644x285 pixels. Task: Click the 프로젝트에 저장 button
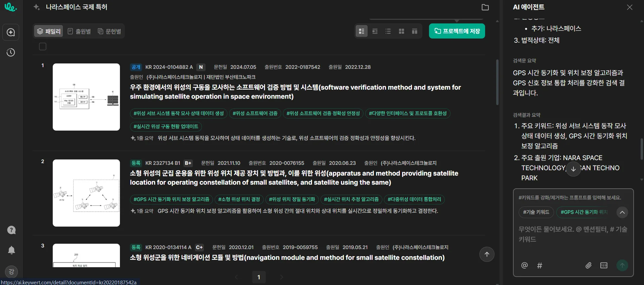pos(457,31)
